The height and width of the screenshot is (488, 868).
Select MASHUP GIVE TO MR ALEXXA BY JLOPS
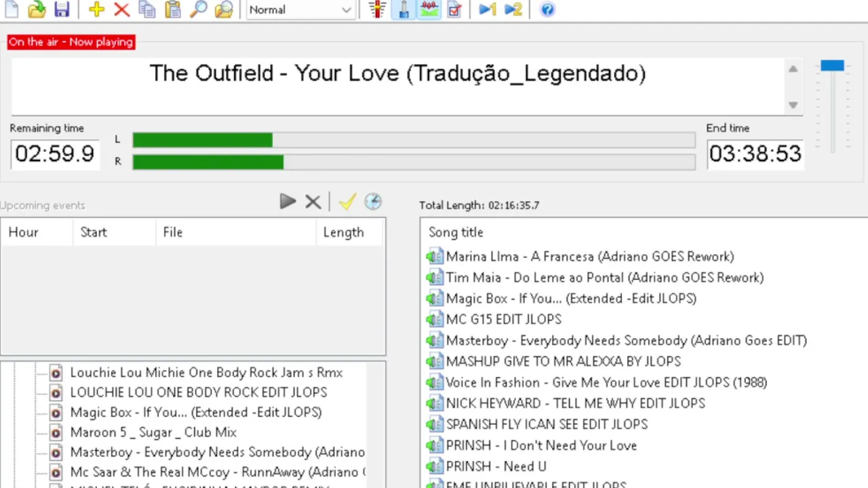coord(564,361)
